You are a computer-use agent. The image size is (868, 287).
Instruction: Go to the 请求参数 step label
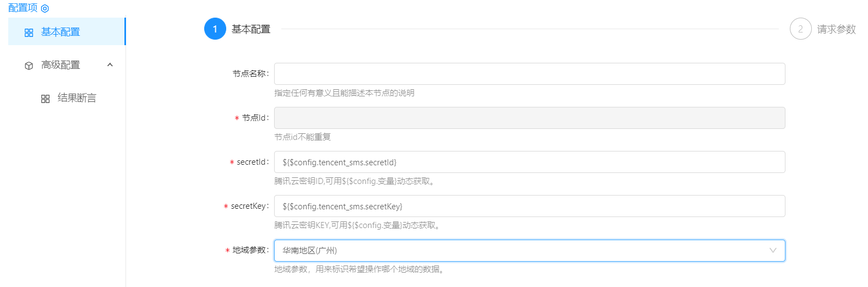click(x=836, y=29)
